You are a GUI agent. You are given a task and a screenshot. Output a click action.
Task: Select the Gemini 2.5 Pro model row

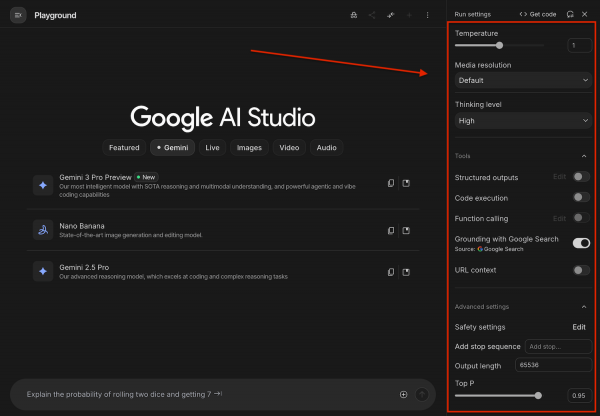pyautogui.click(x=223, y=271)
